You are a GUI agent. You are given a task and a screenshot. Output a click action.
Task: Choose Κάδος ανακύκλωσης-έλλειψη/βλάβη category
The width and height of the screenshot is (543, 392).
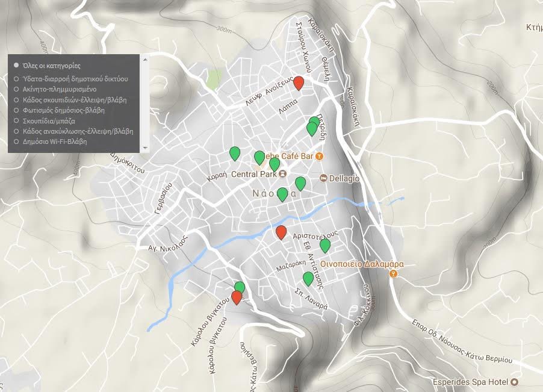[x=17, y=131]
